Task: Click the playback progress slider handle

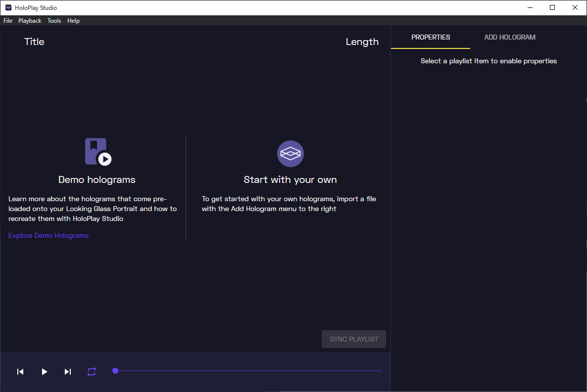Action: tap(115, 371)
